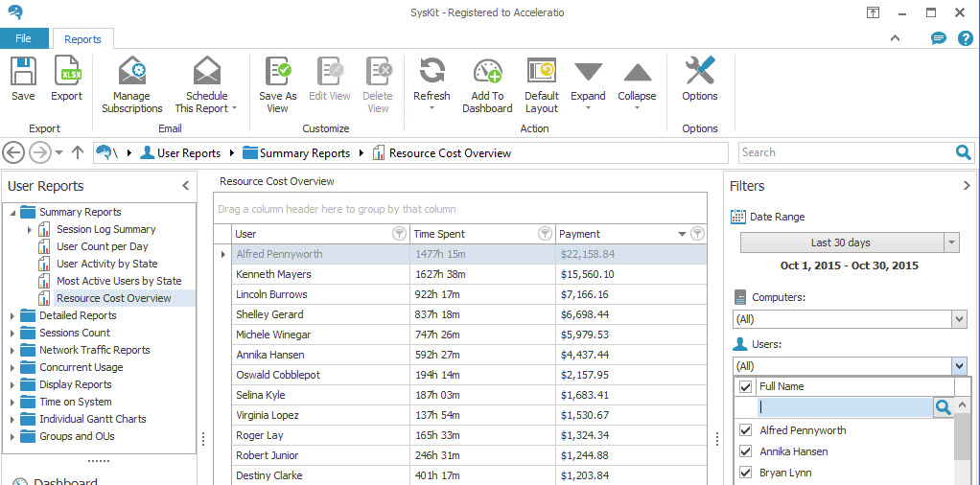
Task: Expand the Detailed Reports folder
Action: [12, 316]
